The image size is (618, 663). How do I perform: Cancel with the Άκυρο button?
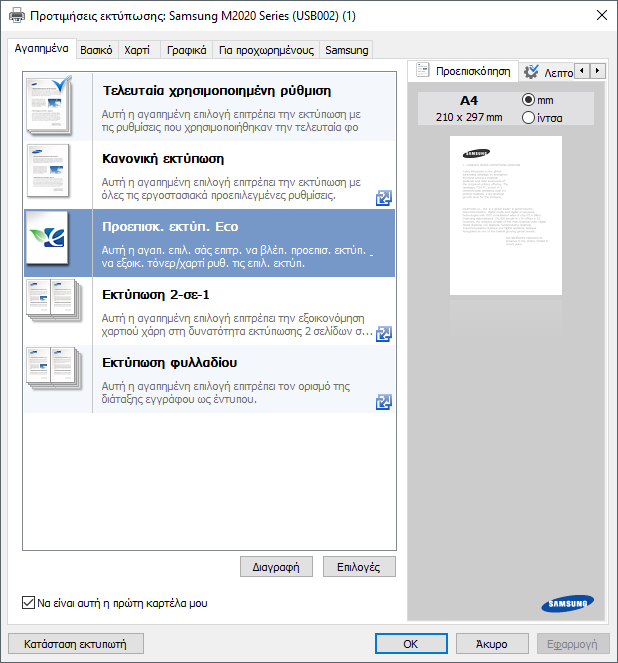(x=492, y=644)
